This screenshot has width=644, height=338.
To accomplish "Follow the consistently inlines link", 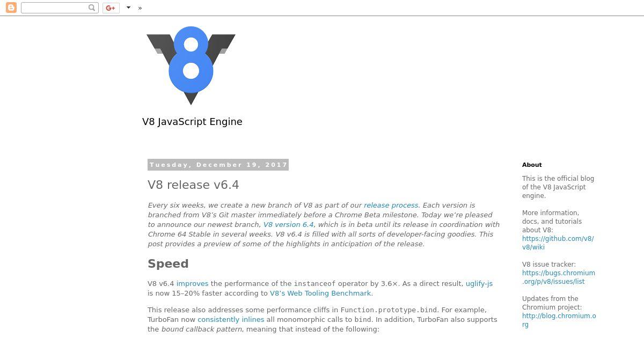I will pos(231,320).
